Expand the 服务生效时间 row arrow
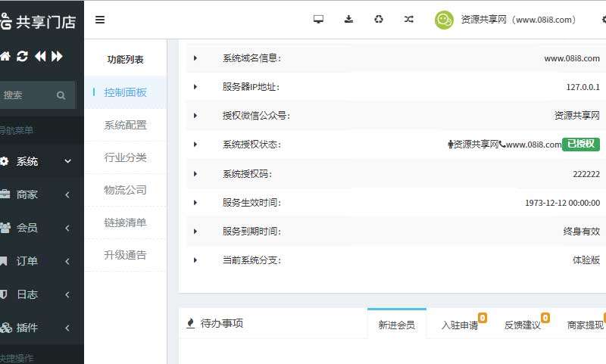Screen dimensions: 606x364 click(x=195, y=203)
